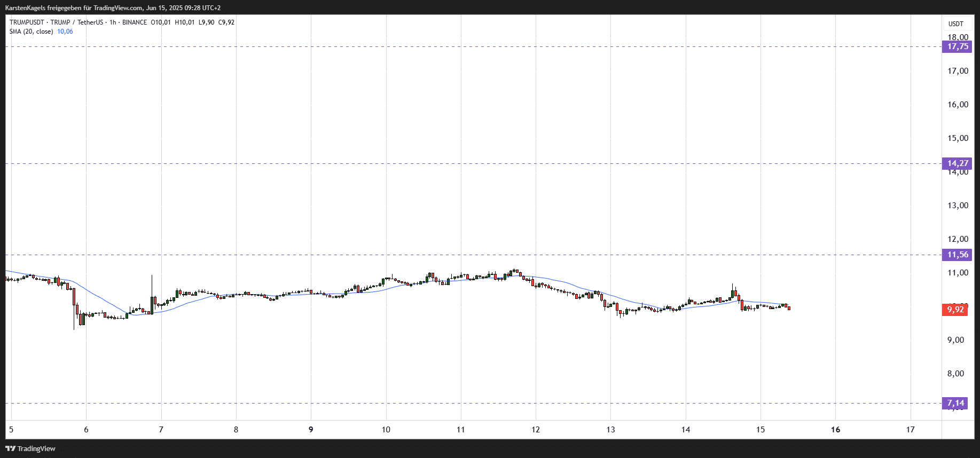Click the 9,00 price axis value
This screenshot has width=980, height=458.
pos(955,340)
